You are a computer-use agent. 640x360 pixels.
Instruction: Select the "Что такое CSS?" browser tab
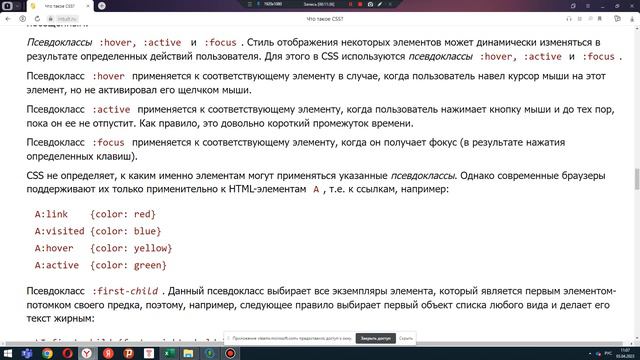pyautogui.click(x=59, y=6)
